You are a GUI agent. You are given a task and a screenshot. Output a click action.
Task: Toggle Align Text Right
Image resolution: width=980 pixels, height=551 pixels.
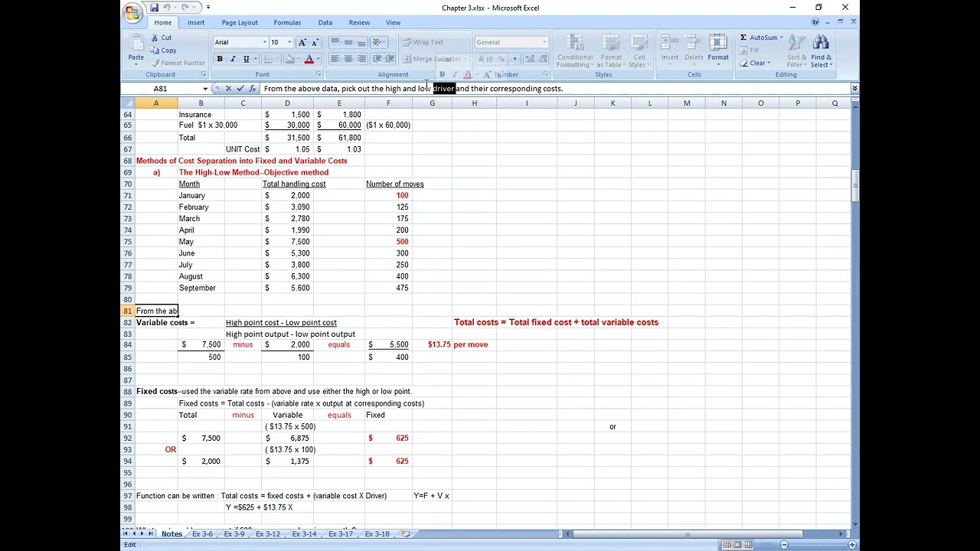pyautogui.click(x=361, y=59)
